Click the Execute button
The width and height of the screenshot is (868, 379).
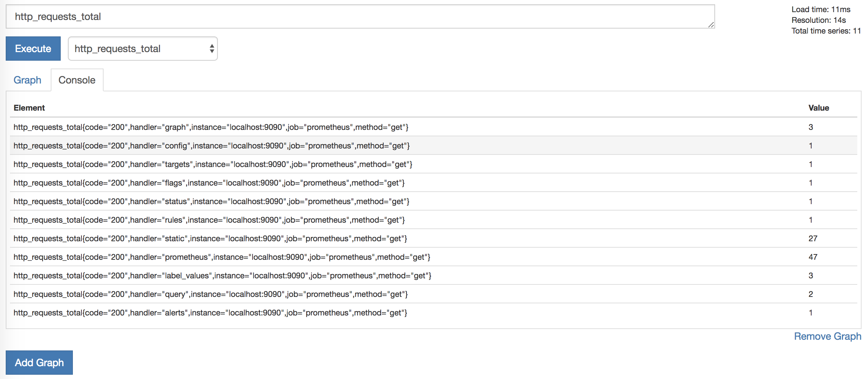[33, 49]
